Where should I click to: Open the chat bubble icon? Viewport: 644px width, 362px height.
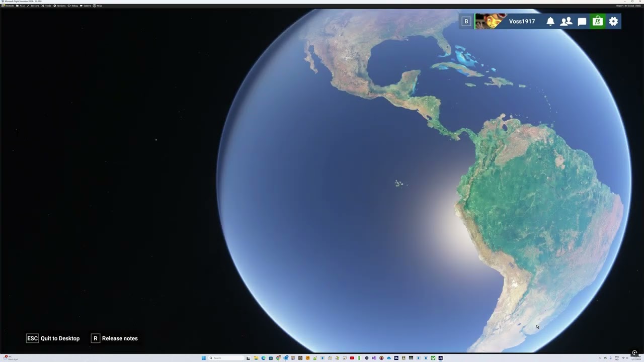(x=582, y=22)
